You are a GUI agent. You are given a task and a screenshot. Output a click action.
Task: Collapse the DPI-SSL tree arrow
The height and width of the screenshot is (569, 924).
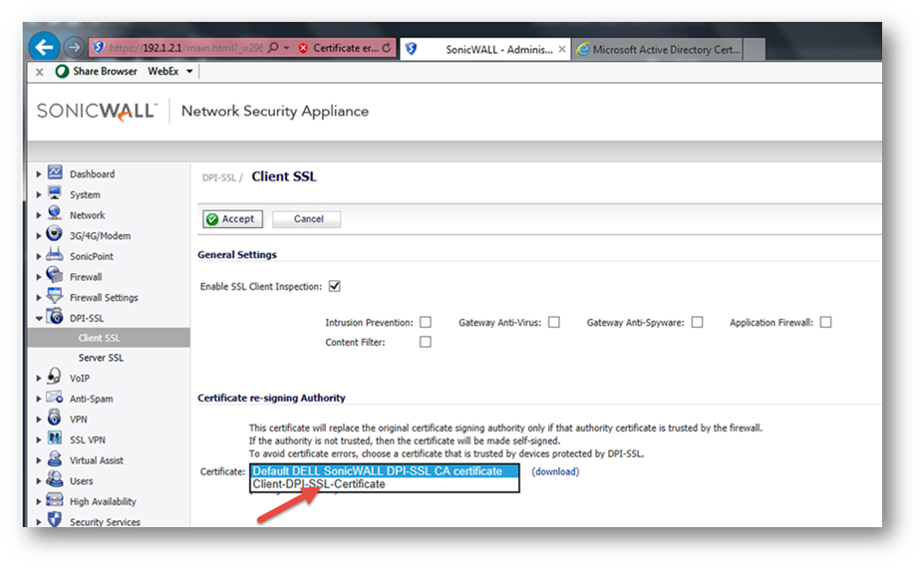(x=38, y=319)
